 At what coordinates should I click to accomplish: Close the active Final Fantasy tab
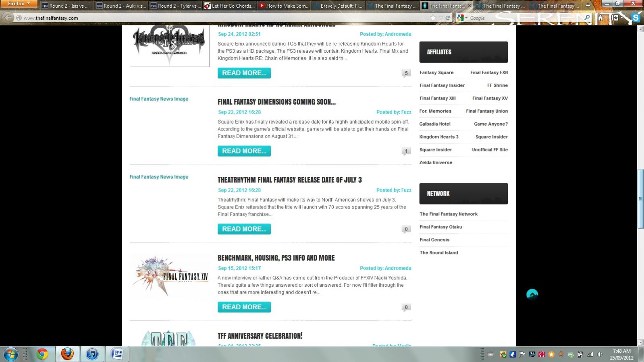tap(469, 6)
